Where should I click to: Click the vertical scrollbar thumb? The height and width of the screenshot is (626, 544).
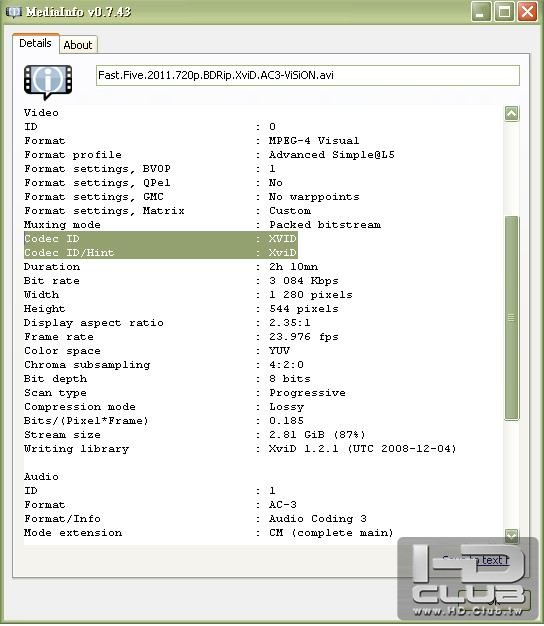pos(512,318)
